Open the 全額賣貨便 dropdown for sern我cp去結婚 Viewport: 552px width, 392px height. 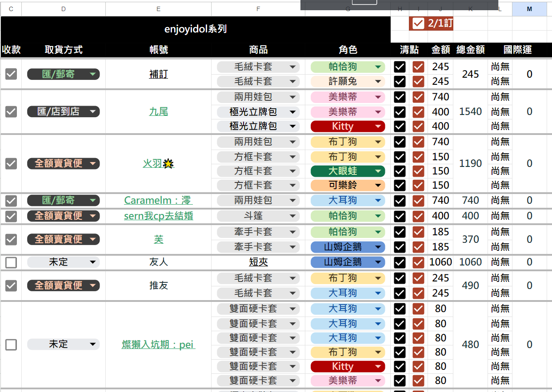point(64,216)
